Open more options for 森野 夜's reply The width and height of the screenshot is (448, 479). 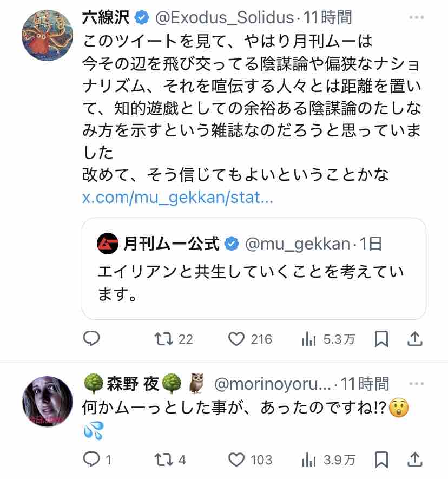coord(417,384)
